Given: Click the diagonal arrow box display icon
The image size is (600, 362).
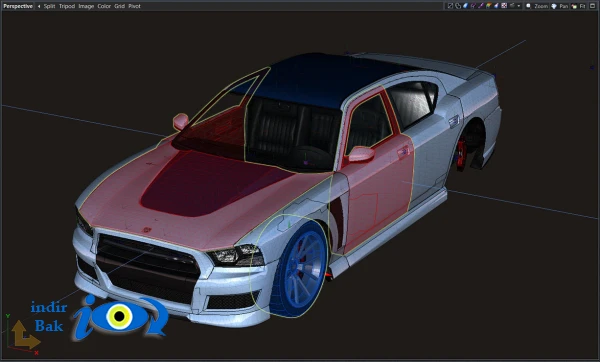Looking at the screenshot, I should click(450, 6).
